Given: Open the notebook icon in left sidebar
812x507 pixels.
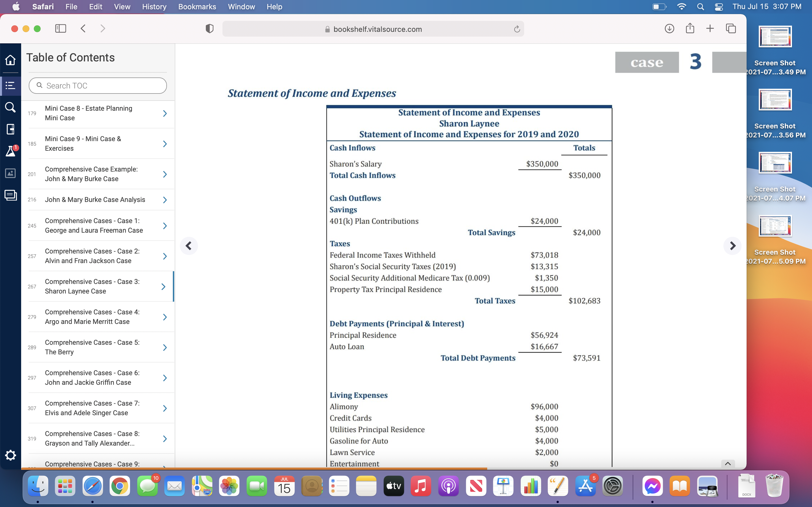Looking at the screenshot, I should click(10, 129).
